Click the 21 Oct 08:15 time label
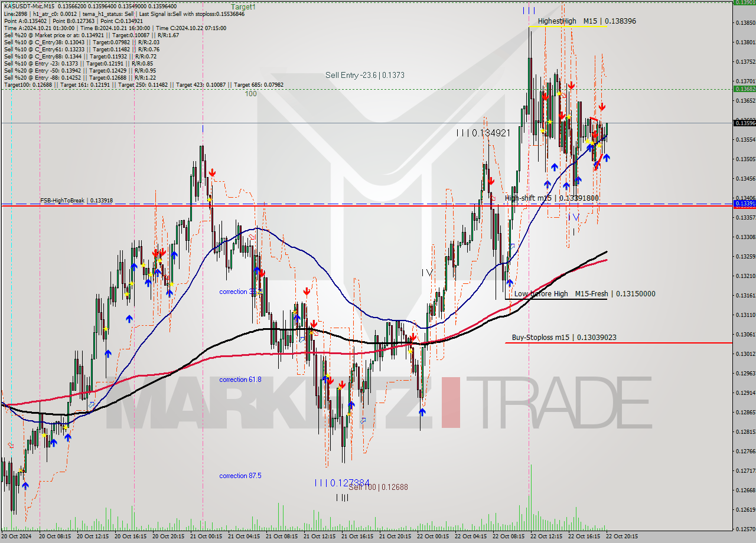This screenshot has height=543, width=756. click(x=281, y=537)
